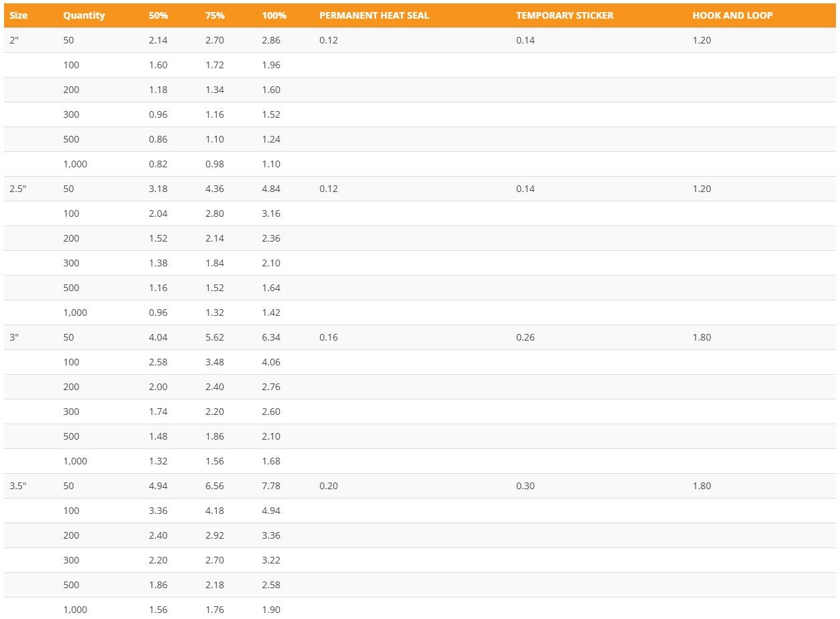The image size is (840, 619).
Task: Select the TEMPORARY STICKER header
Action: [564, 15]
